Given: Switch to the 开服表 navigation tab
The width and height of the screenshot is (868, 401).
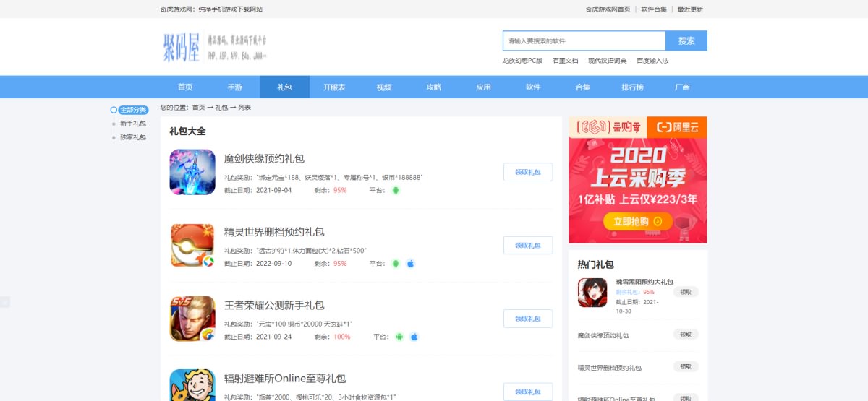Looking at the screenshot, I should 334,87.
